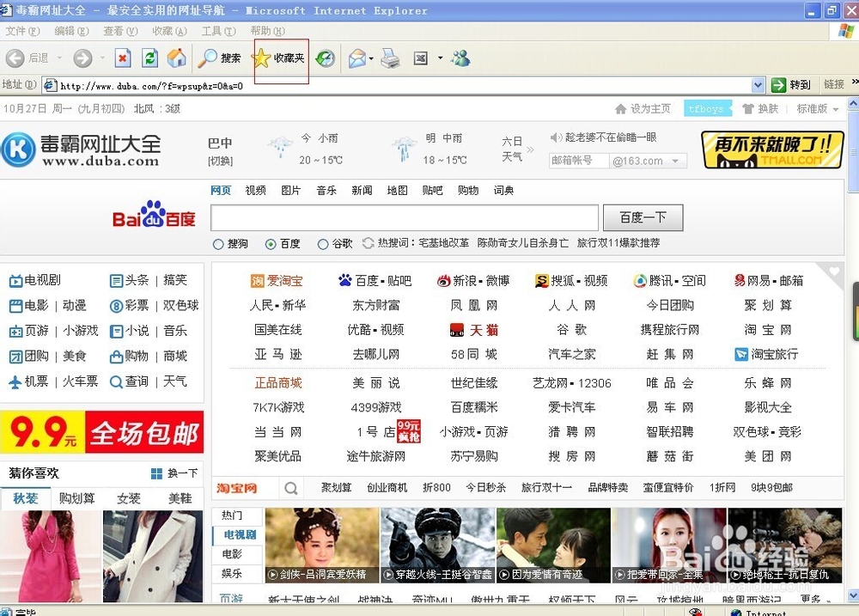
Task: Click the Print icon
Action: pos(390,58)
